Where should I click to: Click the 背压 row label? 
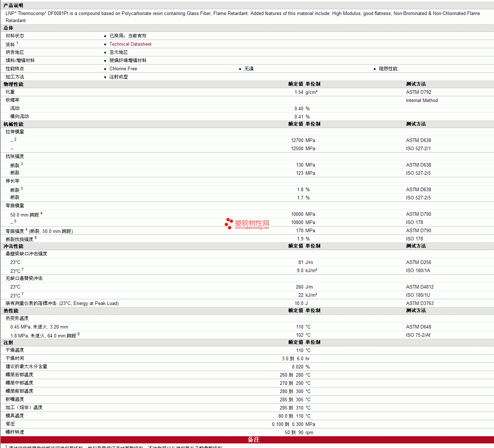pos(10,424)
